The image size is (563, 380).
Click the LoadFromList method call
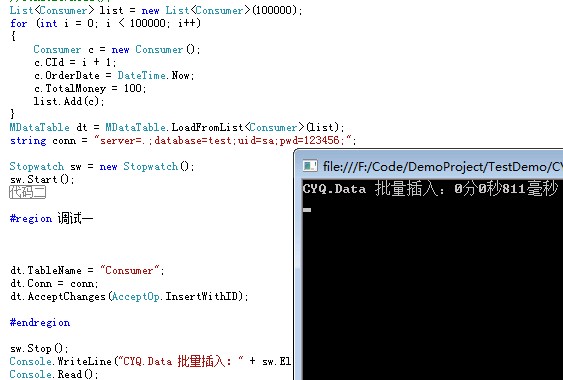tap(208, 127)
